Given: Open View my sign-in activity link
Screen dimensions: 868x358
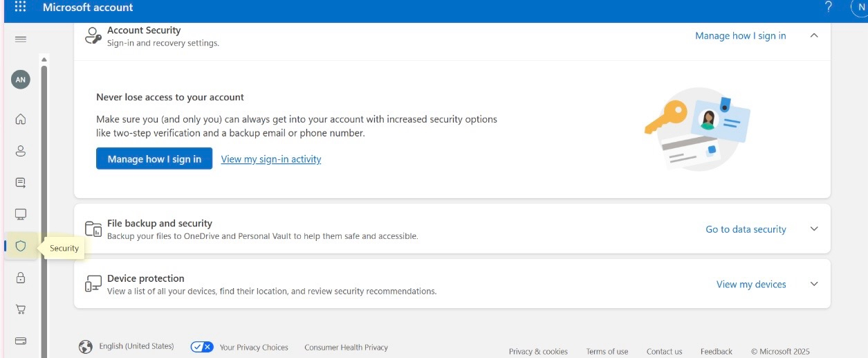Looking at the screenshot, I should click(x=271, y=159).
